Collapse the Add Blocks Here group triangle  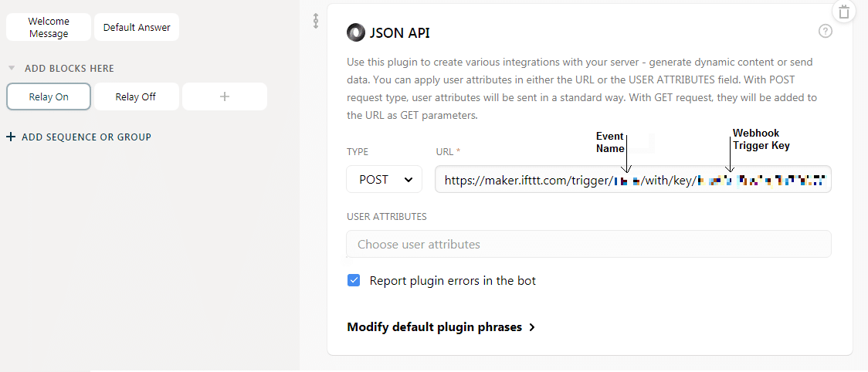(x=12, y=68)
